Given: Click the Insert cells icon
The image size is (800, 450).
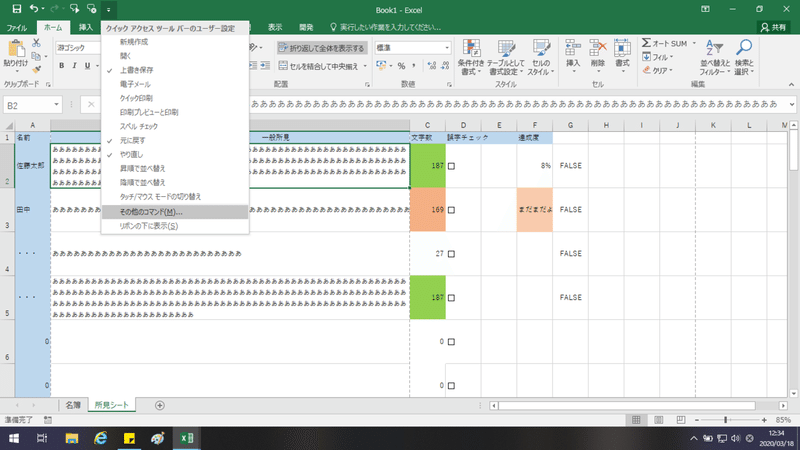Looking at the screenshot, I should pyautogui.click(x=573, y=48).
